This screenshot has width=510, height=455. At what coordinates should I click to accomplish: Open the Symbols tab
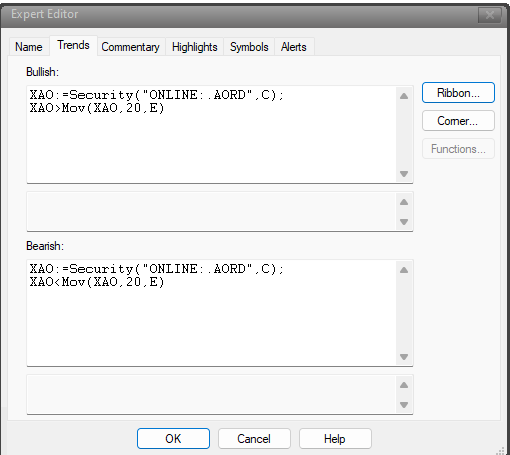click(249, 47)
